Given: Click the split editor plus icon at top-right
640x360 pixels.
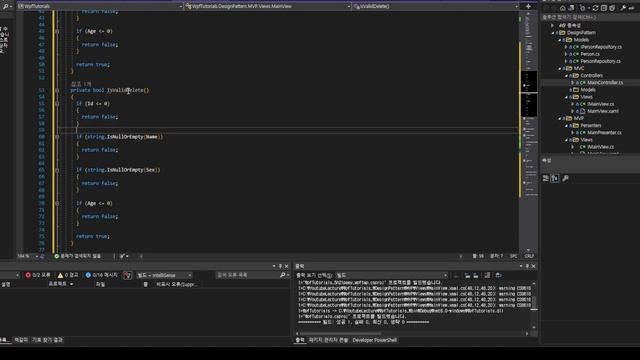Looking at the screenshot, I should click(528, 6).
